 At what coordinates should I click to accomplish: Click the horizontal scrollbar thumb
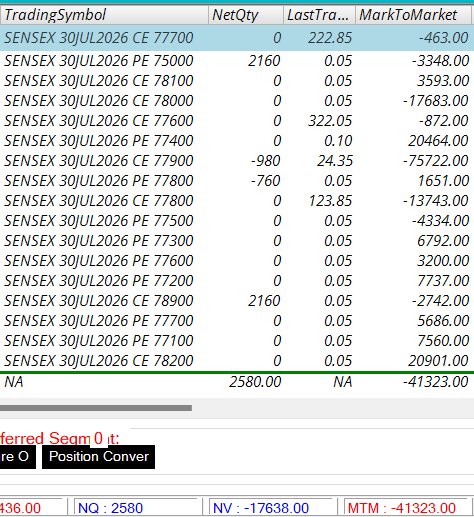96,408
